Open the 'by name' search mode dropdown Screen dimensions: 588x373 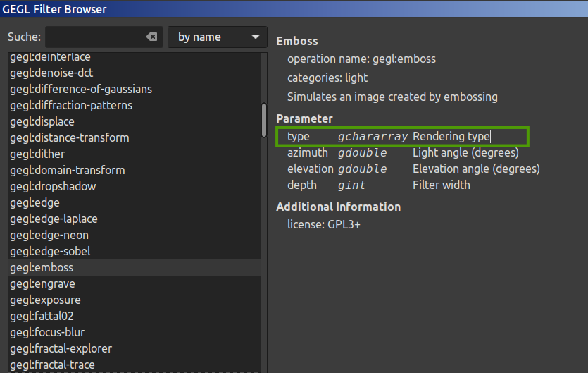tap(218, 37)
